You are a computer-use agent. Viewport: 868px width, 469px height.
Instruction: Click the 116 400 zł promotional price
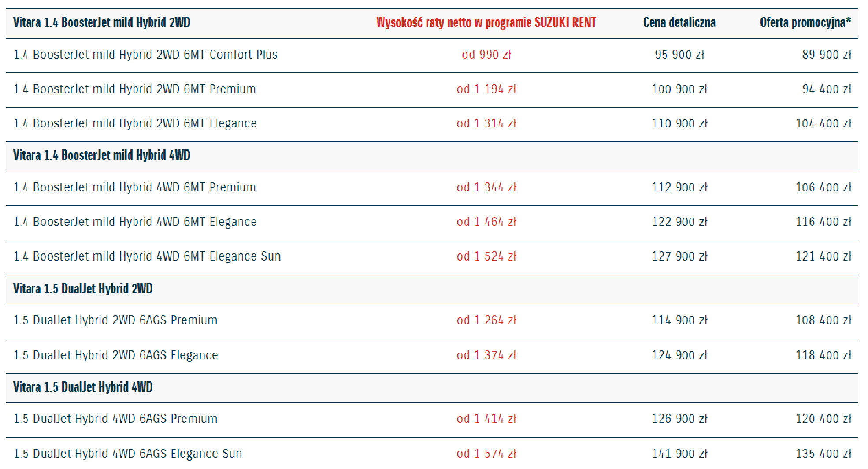823,222
